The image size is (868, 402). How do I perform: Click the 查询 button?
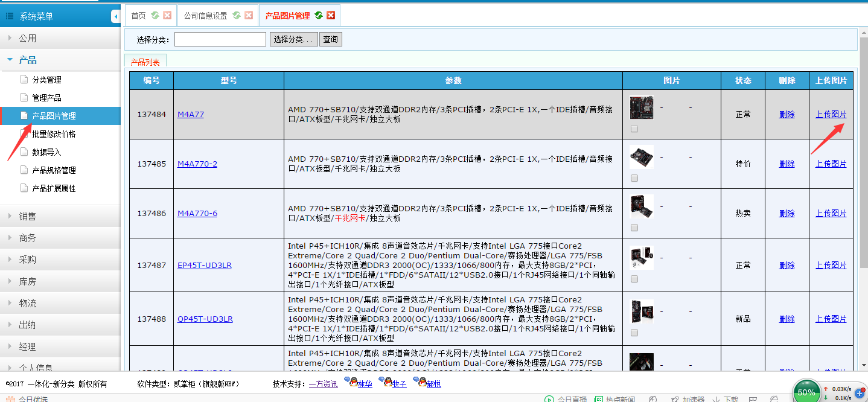point(331,39)
